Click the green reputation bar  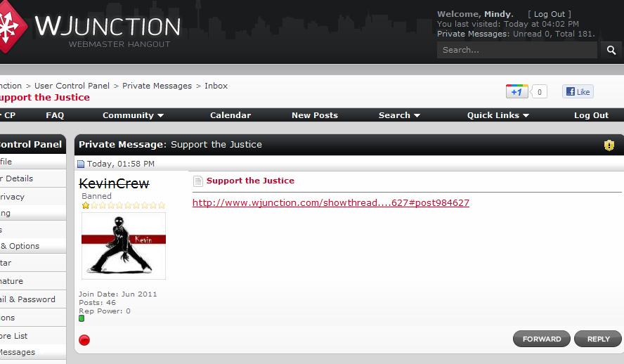coord(82,318)
